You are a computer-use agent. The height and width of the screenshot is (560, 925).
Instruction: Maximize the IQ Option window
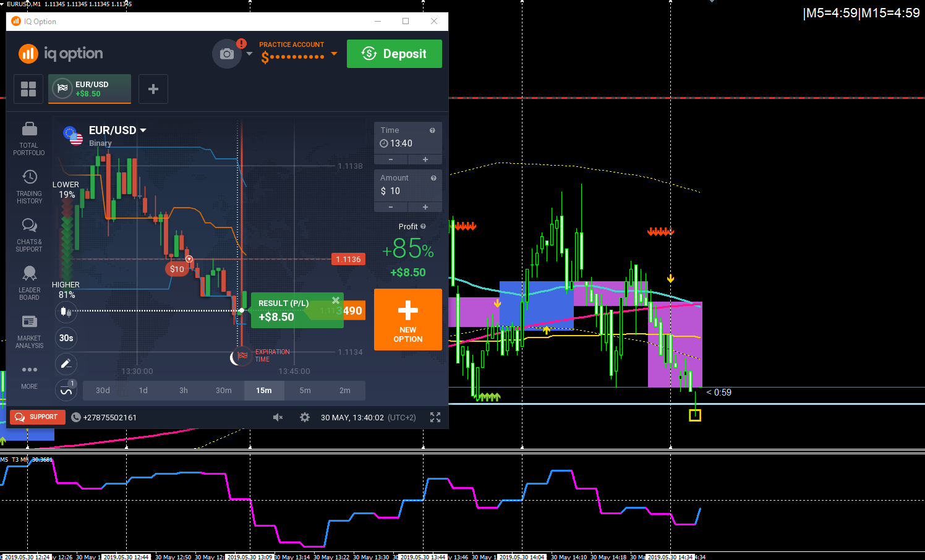tap(406, 22)
